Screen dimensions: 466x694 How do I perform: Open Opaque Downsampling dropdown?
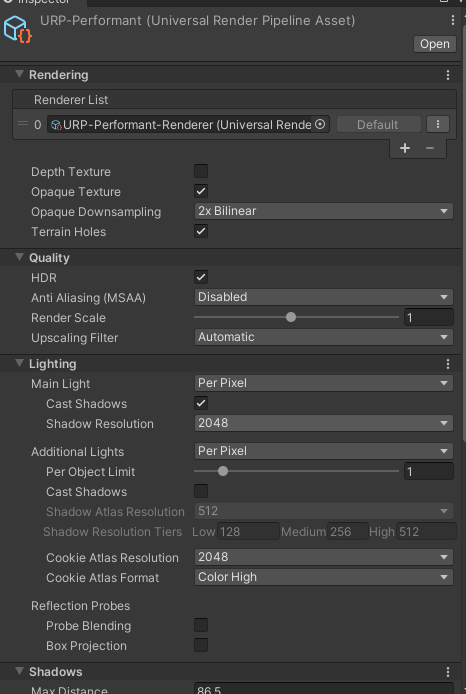pos(324,211)
